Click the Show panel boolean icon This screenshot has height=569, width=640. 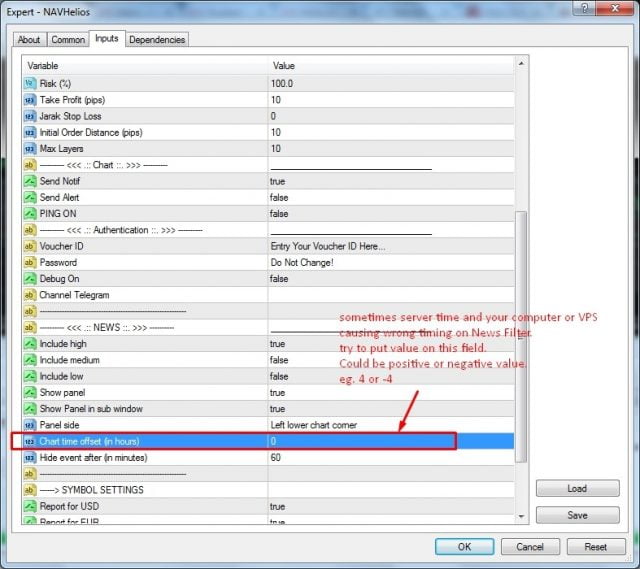point(30,392)
